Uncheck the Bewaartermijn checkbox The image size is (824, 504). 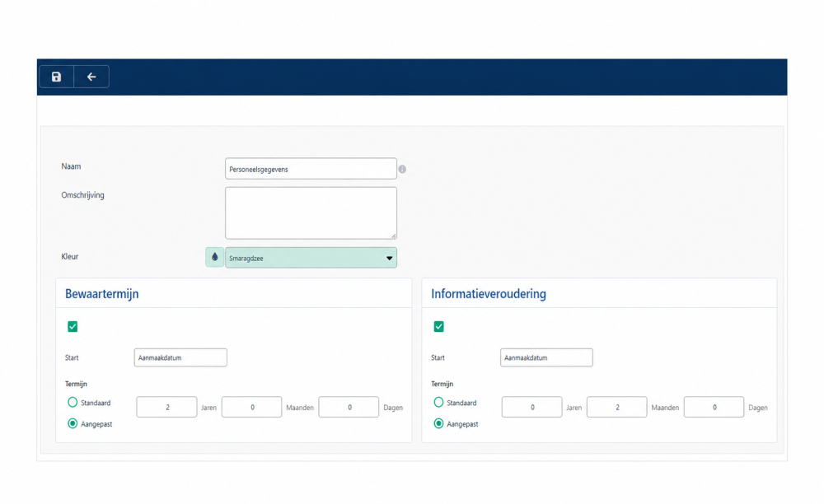(73, 327)
